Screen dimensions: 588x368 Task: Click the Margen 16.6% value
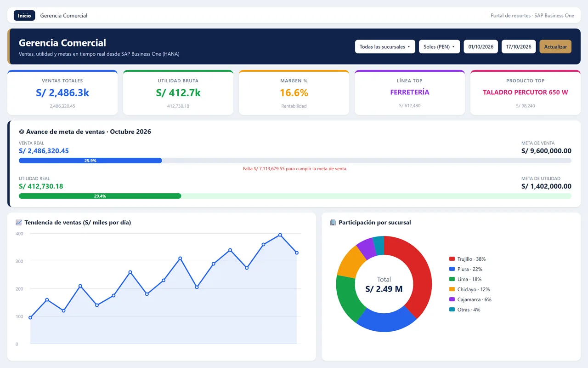(294, 92)
